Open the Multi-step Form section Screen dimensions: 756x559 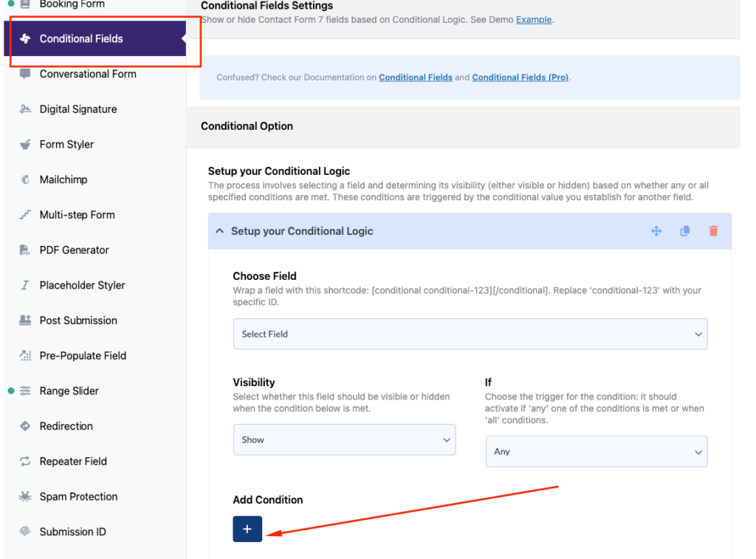pyautogui.click(x=78, y=214)
